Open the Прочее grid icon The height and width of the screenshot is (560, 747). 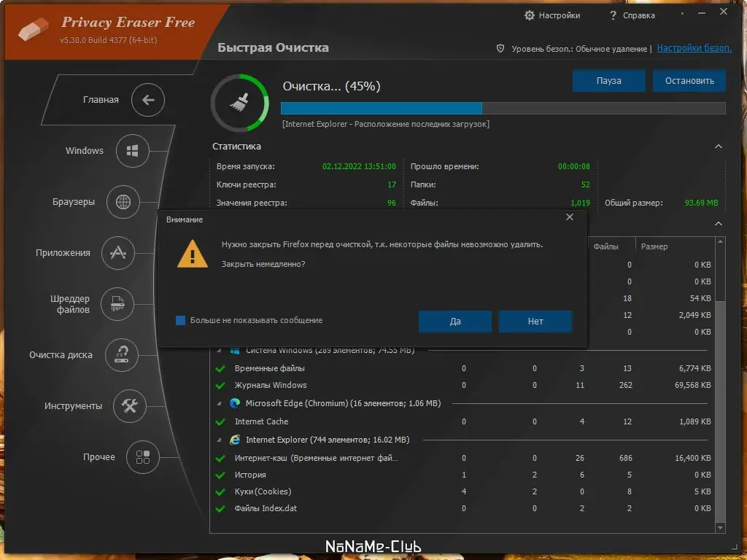point(142,457)
